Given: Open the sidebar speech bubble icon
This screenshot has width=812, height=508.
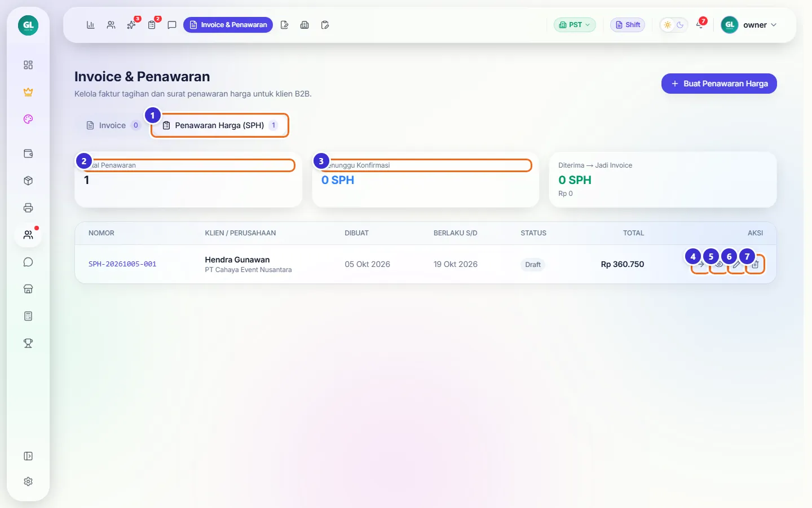Looking at the screenshot, I should (28, 262).
